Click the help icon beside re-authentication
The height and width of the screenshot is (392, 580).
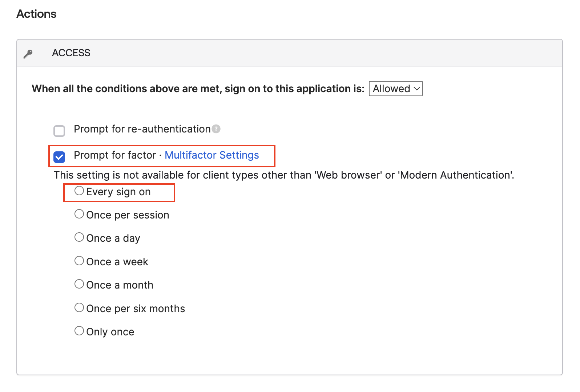[x=216, y=129]
